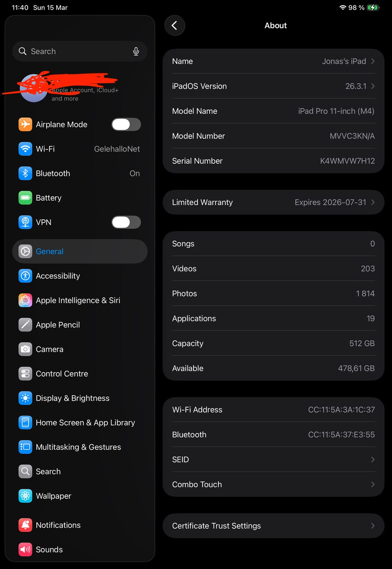
Task: Open Wi-Fi settings via its icon
Action: (25, 149)
